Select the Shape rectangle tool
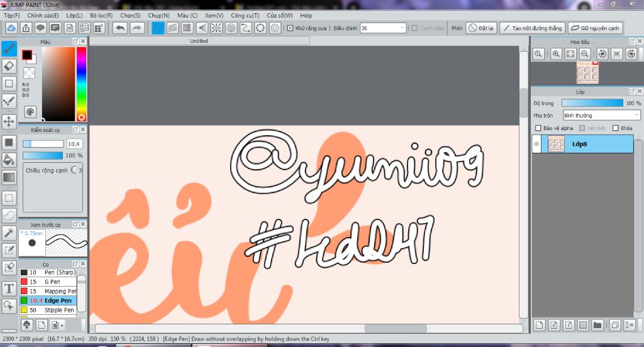The image size is (644, 347). [x=9, y=84]
